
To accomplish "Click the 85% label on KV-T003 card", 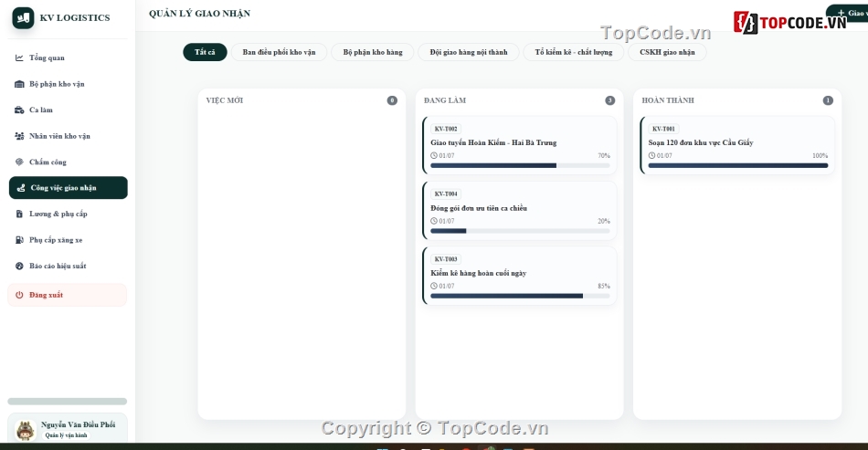I will 603,287.
